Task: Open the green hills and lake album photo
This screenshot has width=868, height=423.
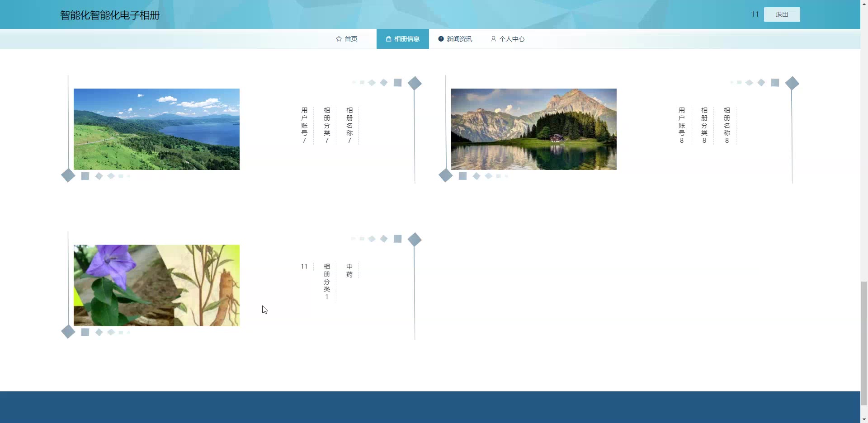Action: click(x=156, y=129)
